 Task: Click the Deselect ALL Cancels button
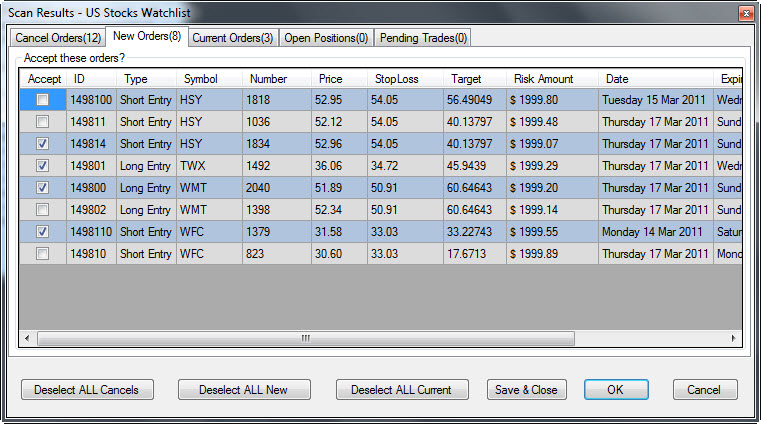(x=87, y=390)
